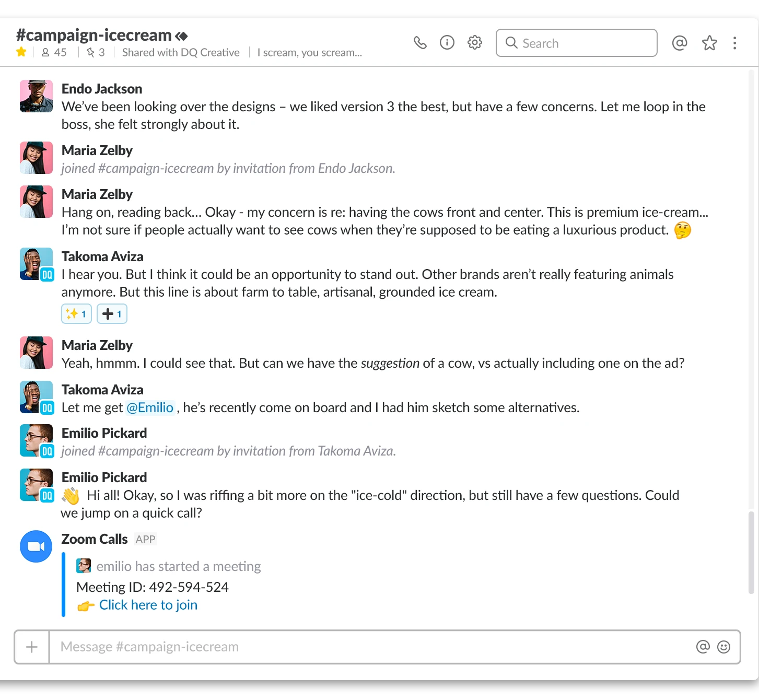Open the 'Click here to join' link
Image resolution: width=759 pixels, height=700 pixels.
point(148,605)
